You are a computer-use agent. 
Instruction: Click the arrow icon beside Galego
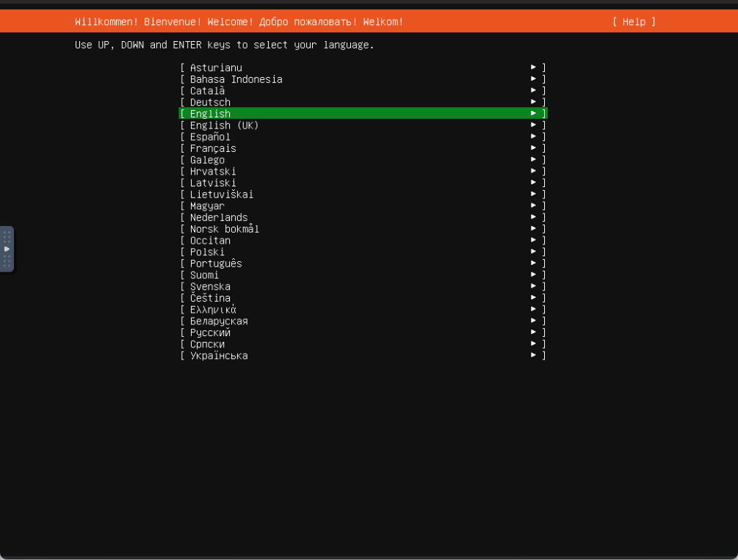[x=534, y=160]
